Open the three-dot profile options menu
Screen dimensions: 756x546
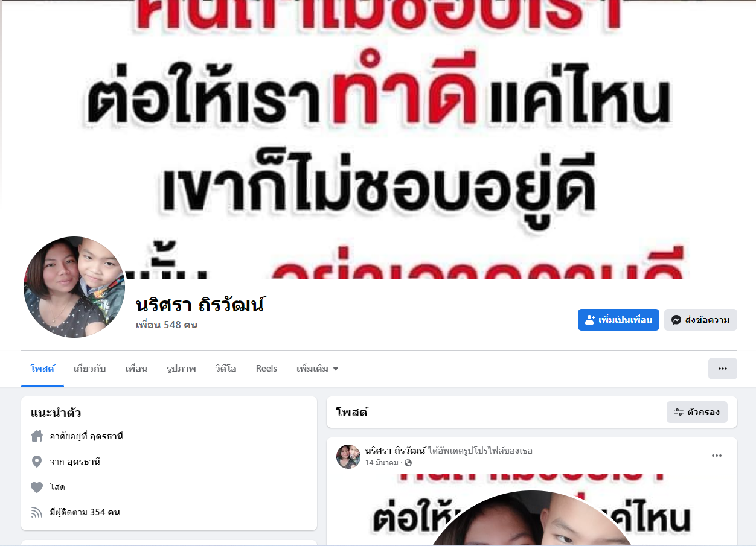point(722,369)
